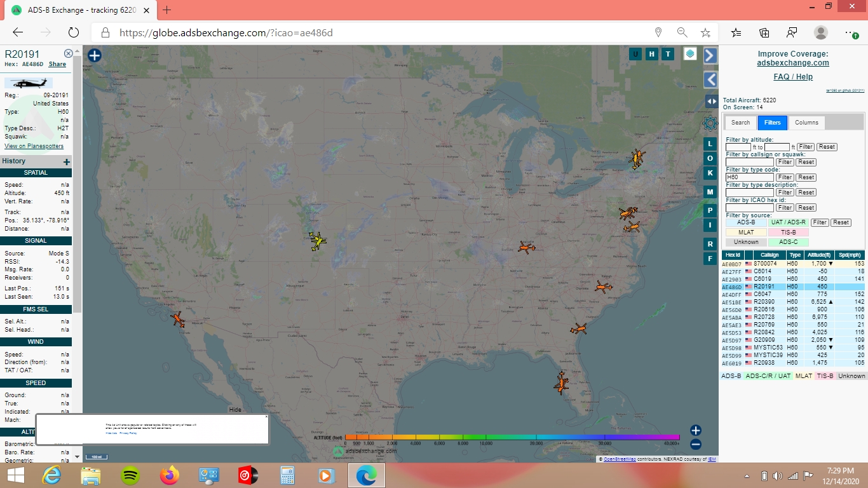Toggle the K map option button
The height and width of the screenshot is (488, 868).
(710, 173)
